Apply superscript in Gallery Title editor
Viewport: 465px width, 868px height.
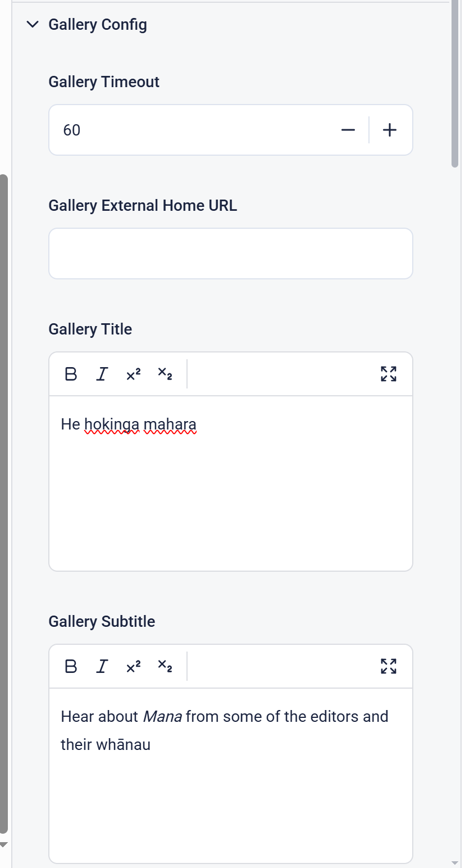click(133, 374)
